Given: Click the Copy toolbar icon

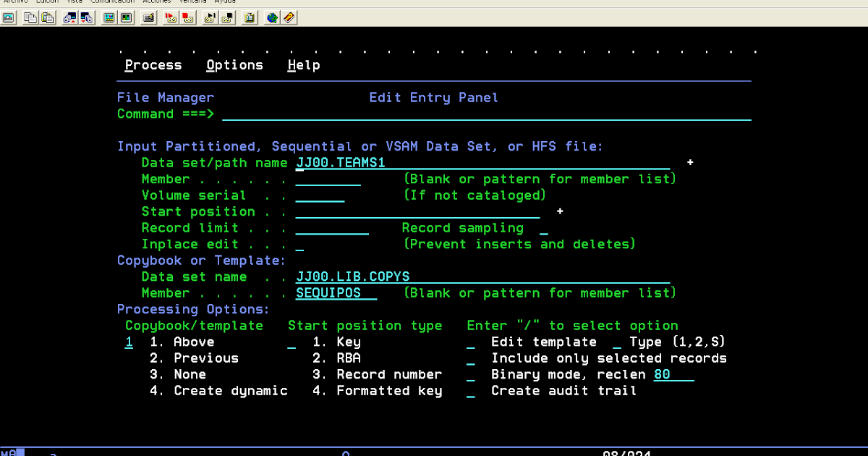Looking at the screenshot, I should 30,17.
